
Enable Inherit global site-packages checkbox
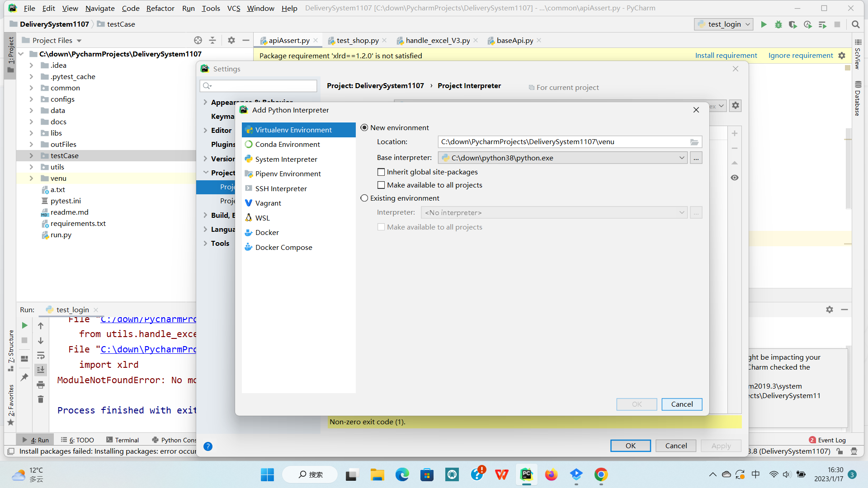(x=381, y=172)
